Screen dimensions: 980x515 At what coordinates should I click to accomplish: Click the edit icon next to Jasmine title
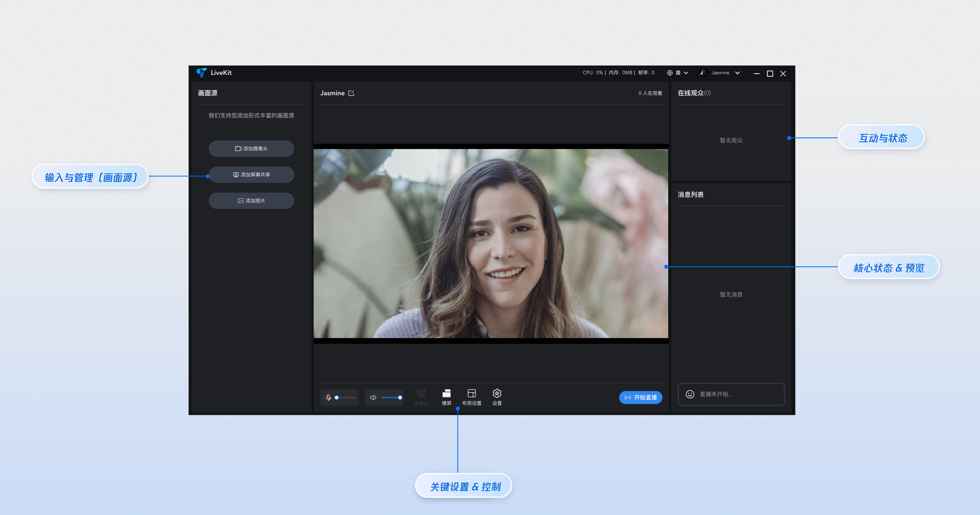pos(351,93)
